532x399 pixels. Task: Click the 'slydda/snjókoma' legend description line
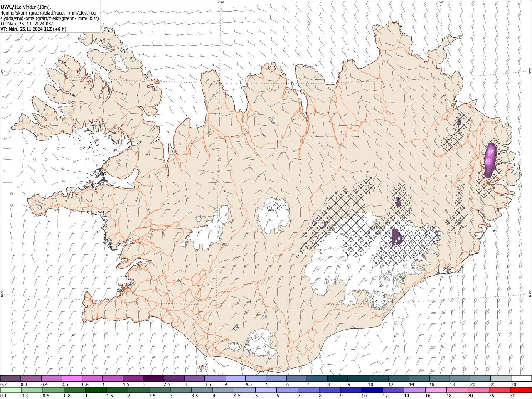click(x=49, y=18)
